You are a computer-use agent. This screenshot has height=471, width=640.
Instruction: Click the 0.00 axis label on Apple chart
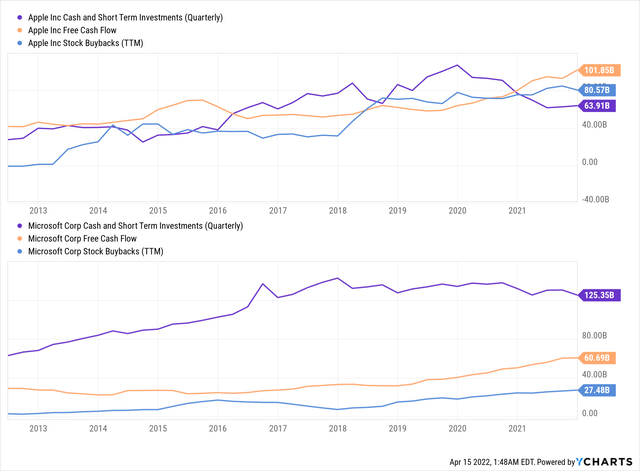(590, 162)
